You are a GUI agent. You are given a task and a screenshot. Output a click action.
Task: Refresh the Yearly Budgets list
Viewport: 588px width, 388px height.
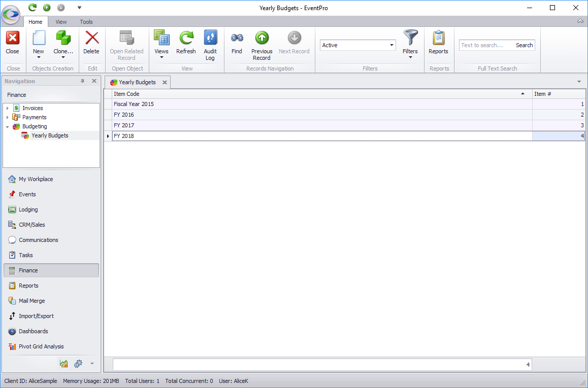[186, 43]
